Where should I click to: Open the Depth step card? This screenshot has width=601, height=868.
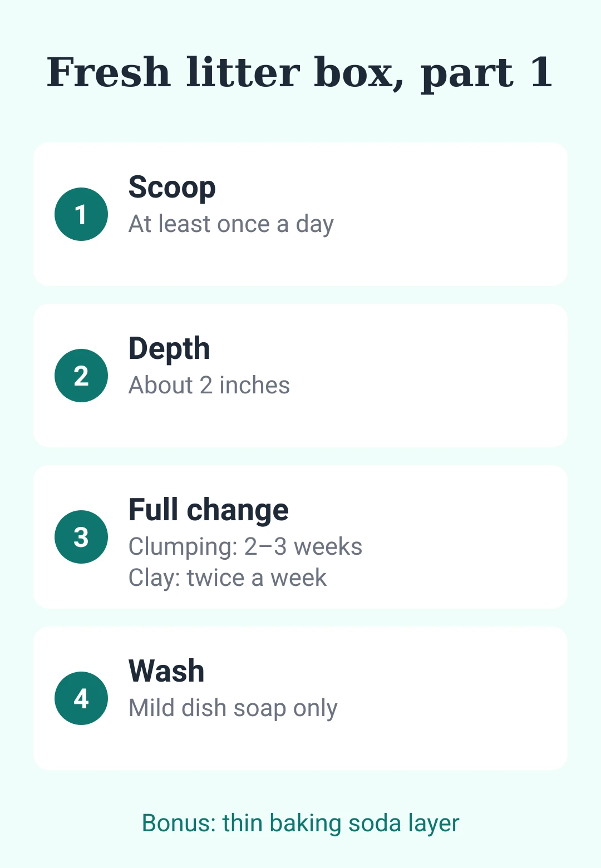(x=300, y=376)
